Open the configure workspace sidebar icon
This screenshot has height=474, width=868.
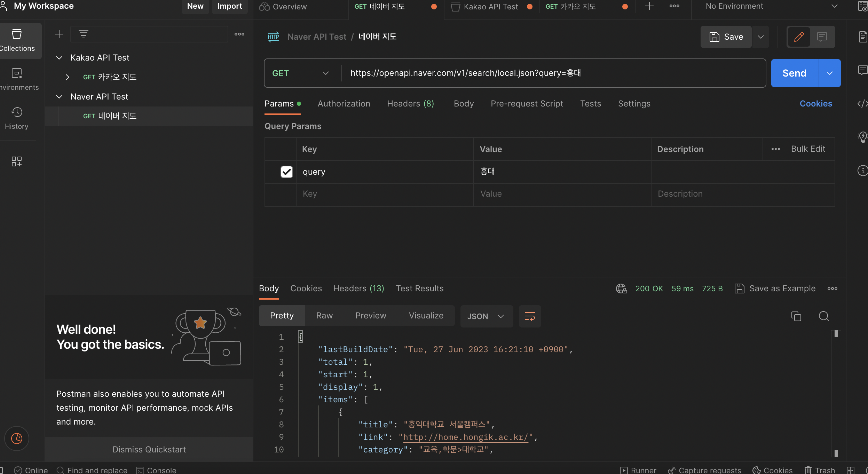coord(17,161)
